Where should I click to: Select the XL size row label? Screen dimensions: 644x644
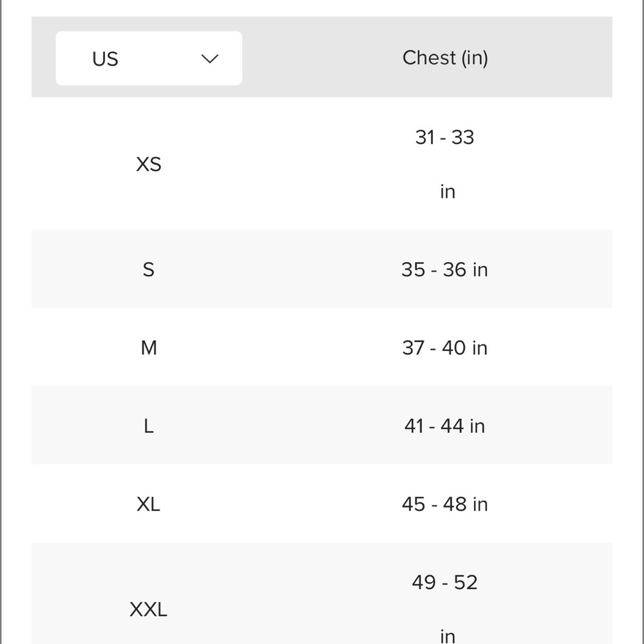tap(149, 504)
